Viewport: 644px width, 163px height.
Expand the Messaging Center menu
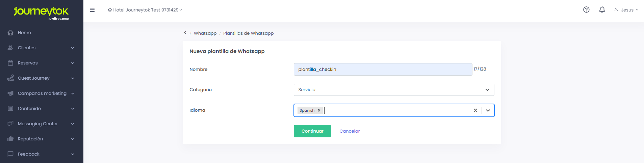(42, 124)
